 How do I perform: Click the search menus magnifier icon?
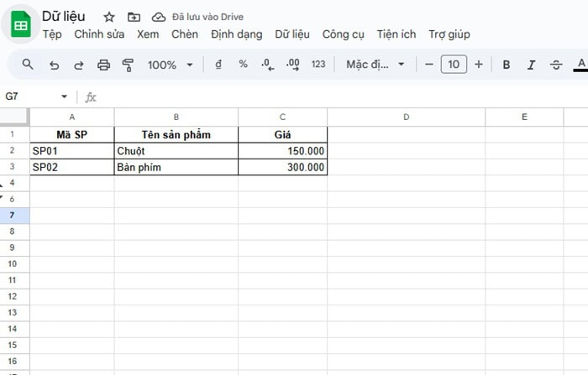pos(28,65)
